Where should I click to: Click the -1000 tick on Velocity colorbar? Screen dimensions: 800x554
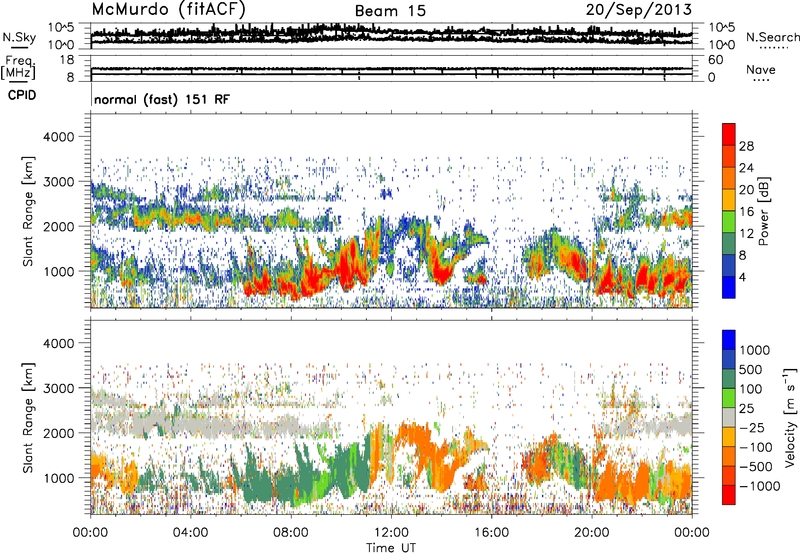759,486
